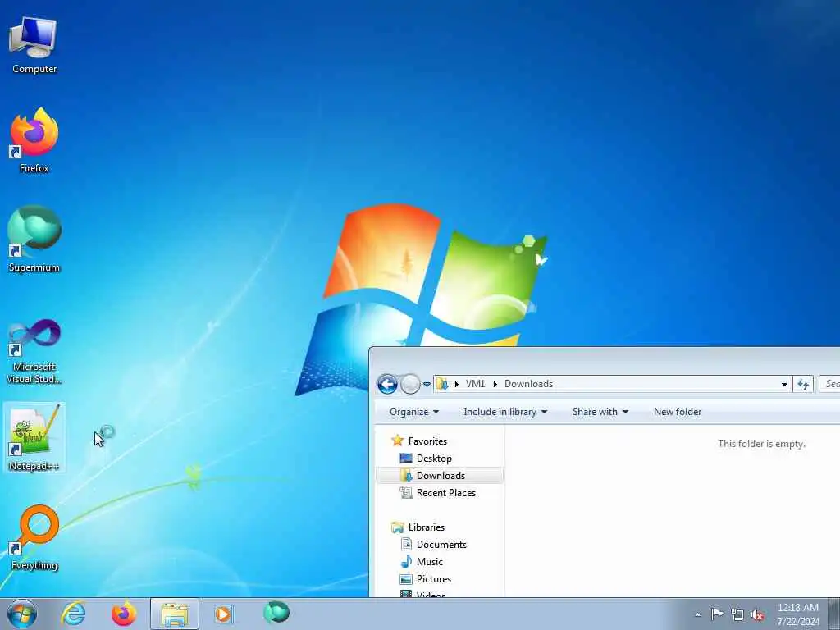Open Windows Media Player from taskbar
The width and height of the screenshot is (840, 630).
[224, 614]
